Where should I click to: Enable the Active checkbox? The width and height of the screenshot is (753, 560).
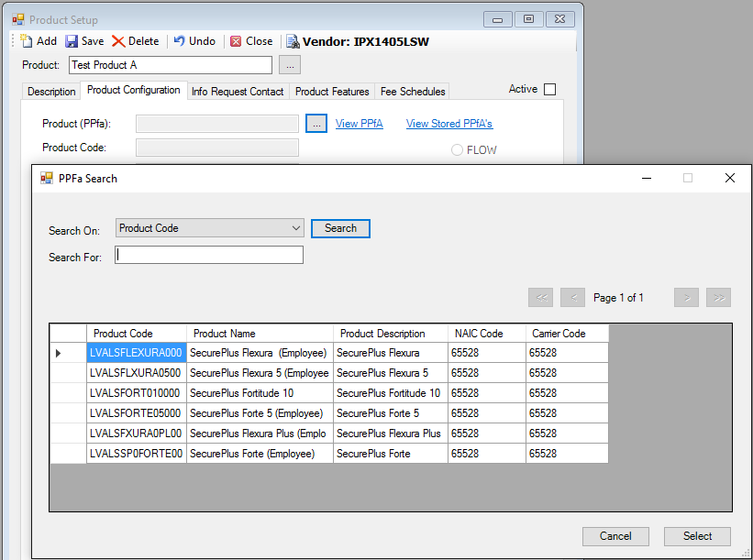pos(549,89)
